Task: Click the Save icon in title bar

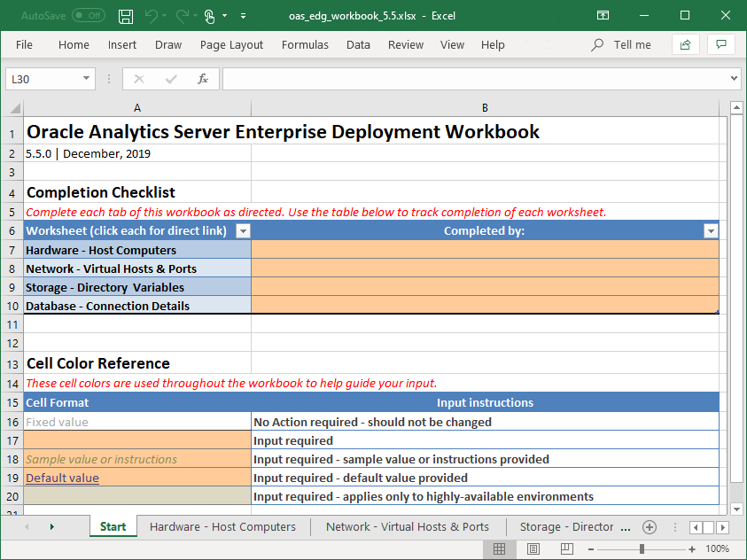Action: click(126, 16)
